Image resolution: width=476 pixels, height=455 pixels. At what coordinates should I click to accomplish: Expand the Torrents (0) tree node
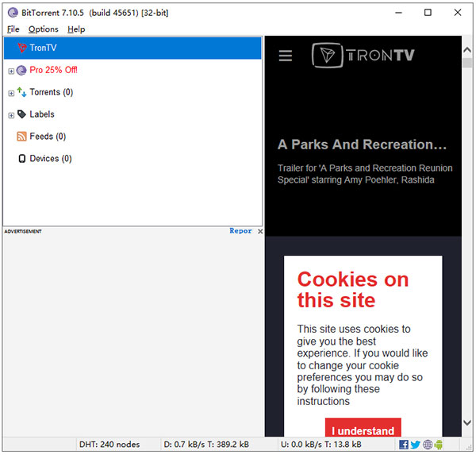pos(11,94)
